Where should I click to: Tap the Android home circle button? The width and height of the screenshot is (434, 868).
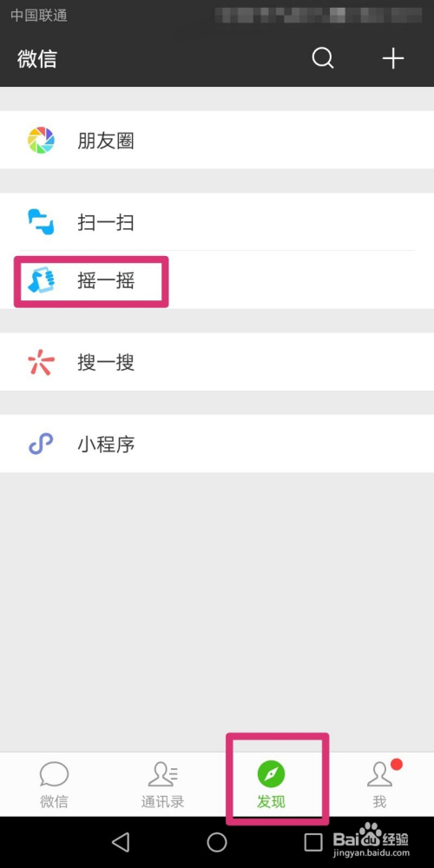(217, 843)
